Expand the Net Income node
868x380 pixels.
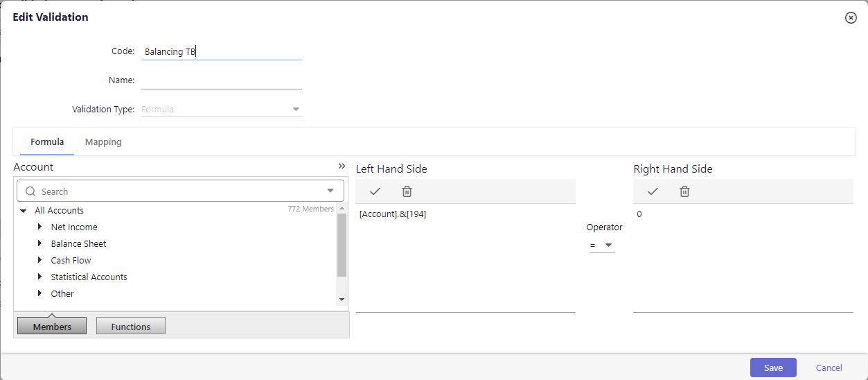coord(40,227)
